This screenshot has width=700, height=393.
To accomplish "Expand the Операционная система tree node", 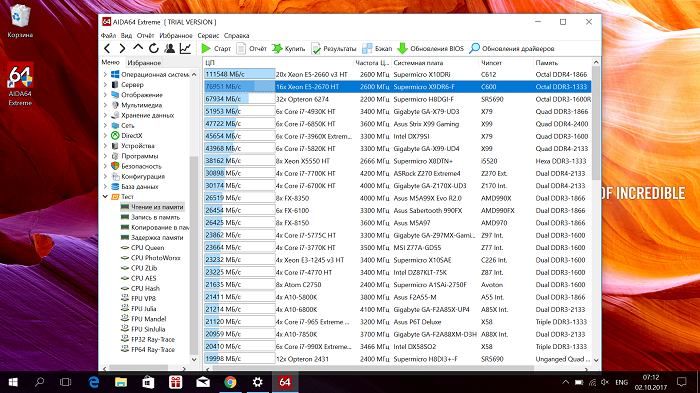I will pyautogui.click(x=105, y=75).
